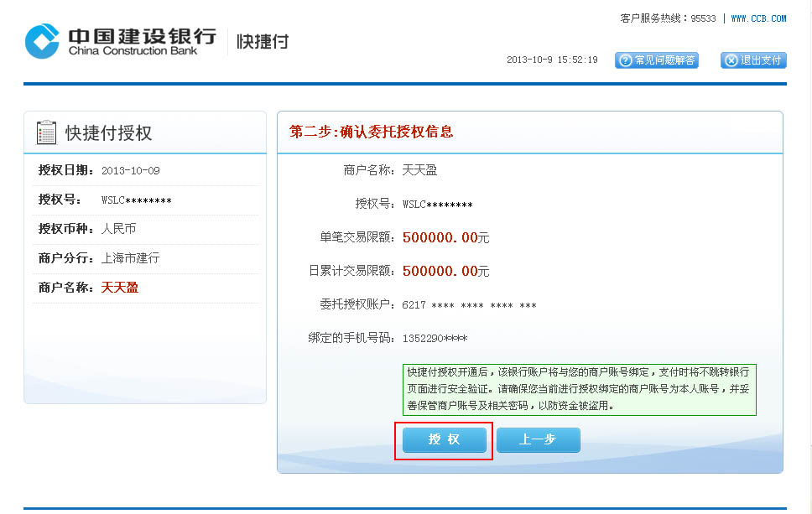Click timestamp 2013-10-9 15:52:19
812x514 pixels.
coord(552,60)
